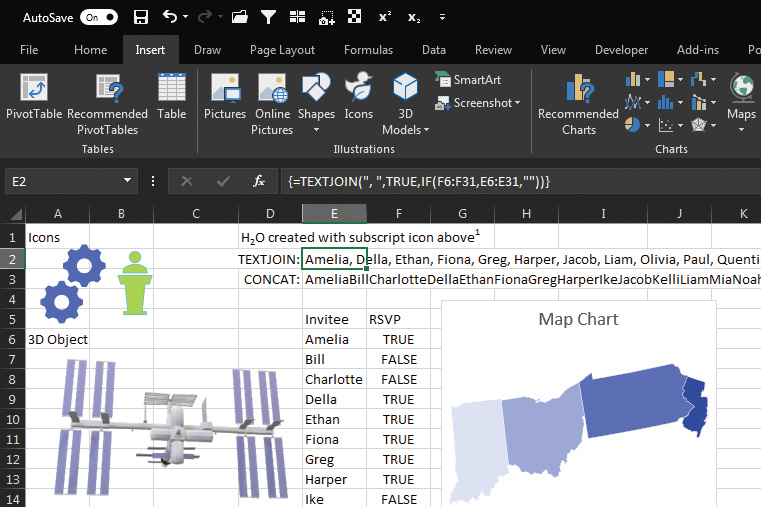
Task: Insert a PivotTable
Action: click(x=34, y=96)
